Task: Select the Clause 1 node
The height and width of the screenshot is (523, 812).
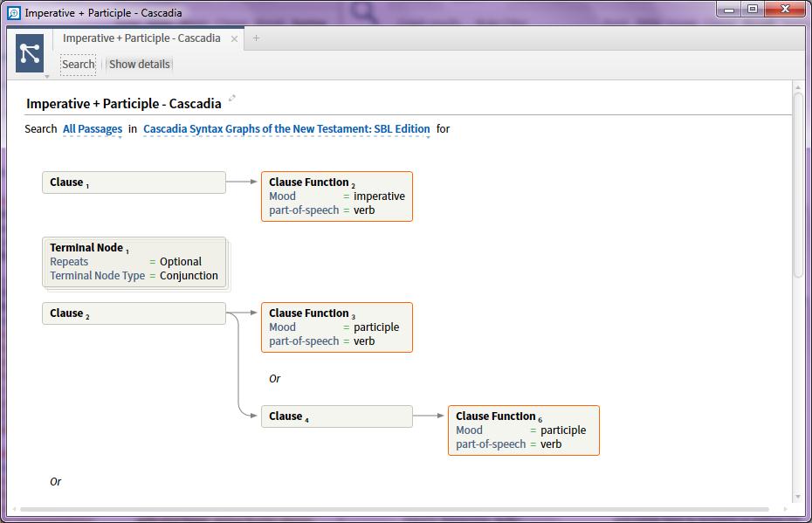Action: 134,182
